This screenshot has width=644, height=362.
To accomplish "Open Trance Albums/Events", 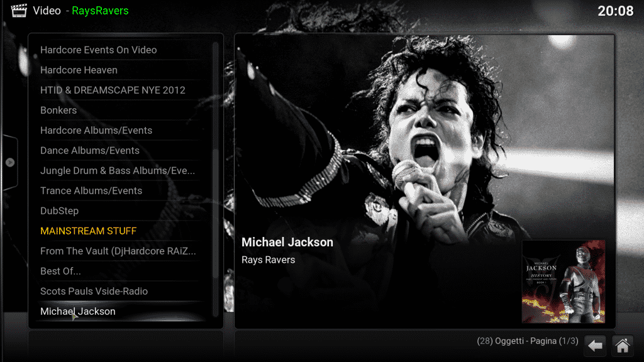I will (121, 191).
